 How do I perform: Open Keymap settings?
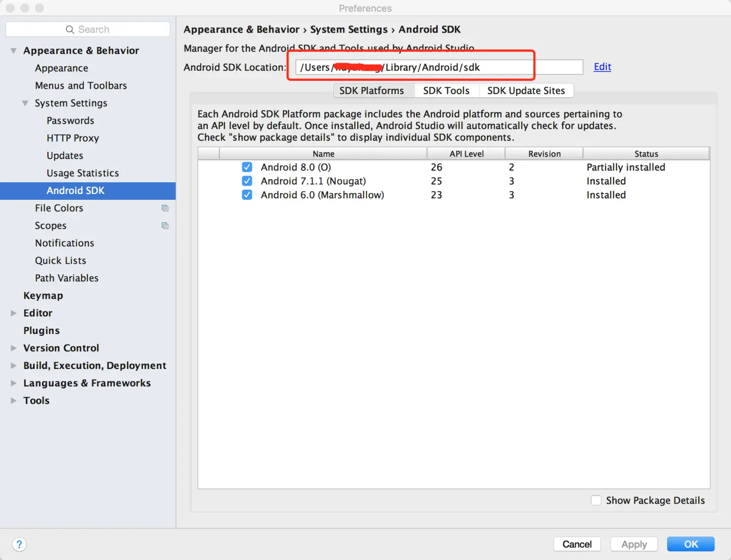[x=43, y=296]
